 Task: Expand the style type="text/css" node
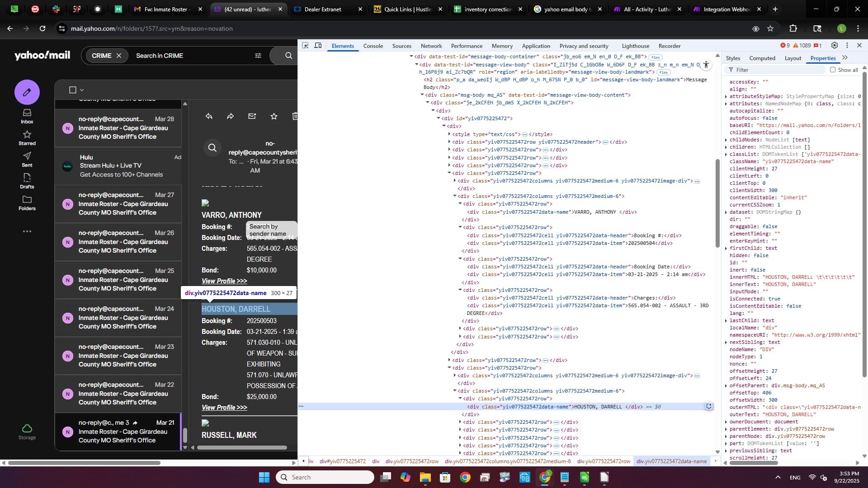(x=449, y=134)
